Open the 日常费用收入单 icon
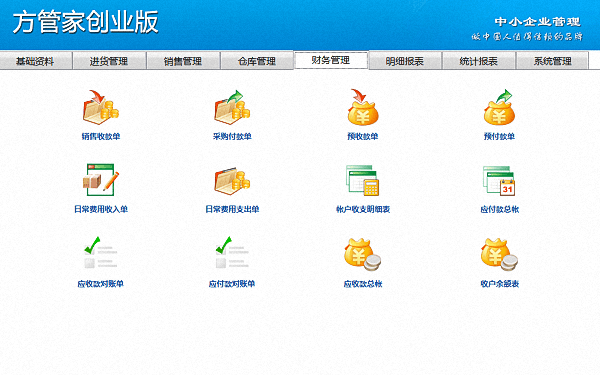Screen dimensions: 600x375 [x=101, y=180]
